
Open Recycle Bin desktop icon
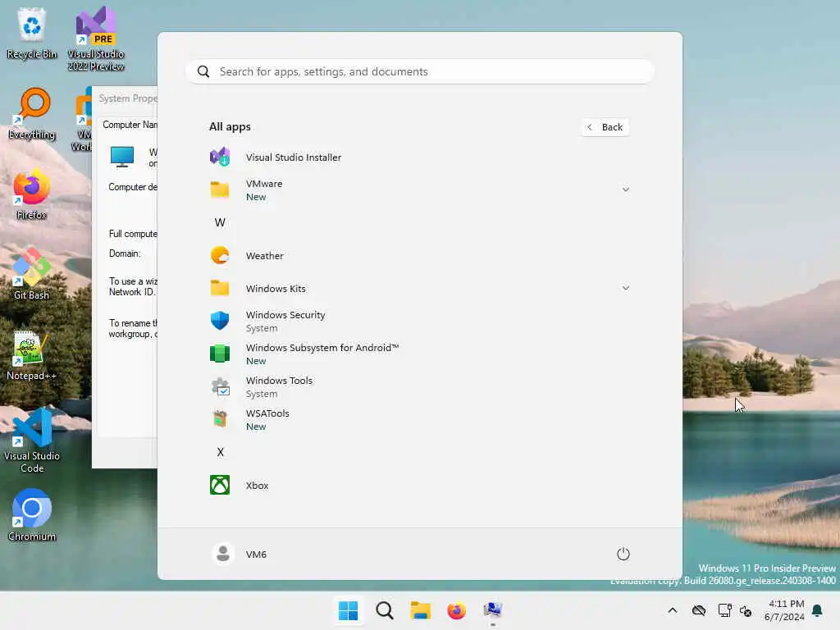32,34
